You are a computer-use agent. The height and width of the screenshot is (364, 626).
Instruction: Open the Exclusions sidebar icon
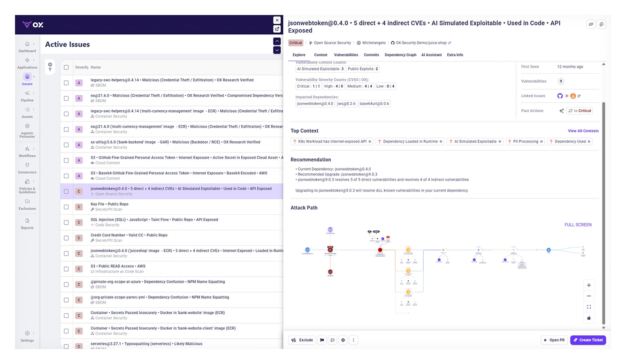click(x=27, y=202)
